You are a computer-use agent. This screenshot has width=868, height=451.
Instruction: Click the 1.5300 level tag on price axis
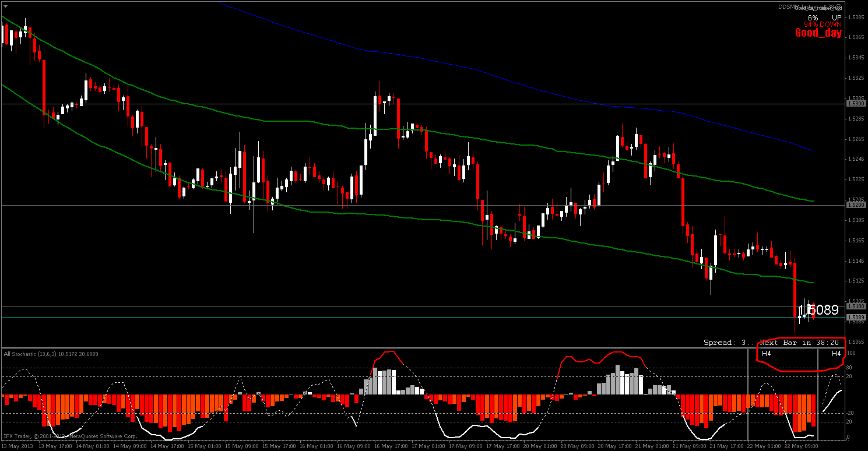tap(856, 103)
